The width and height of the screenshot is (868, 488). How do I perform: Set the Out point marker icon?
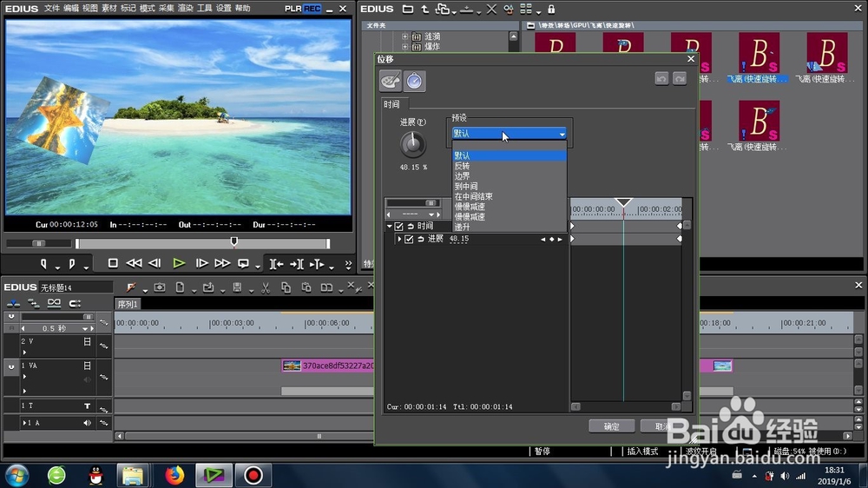[71, 264]
